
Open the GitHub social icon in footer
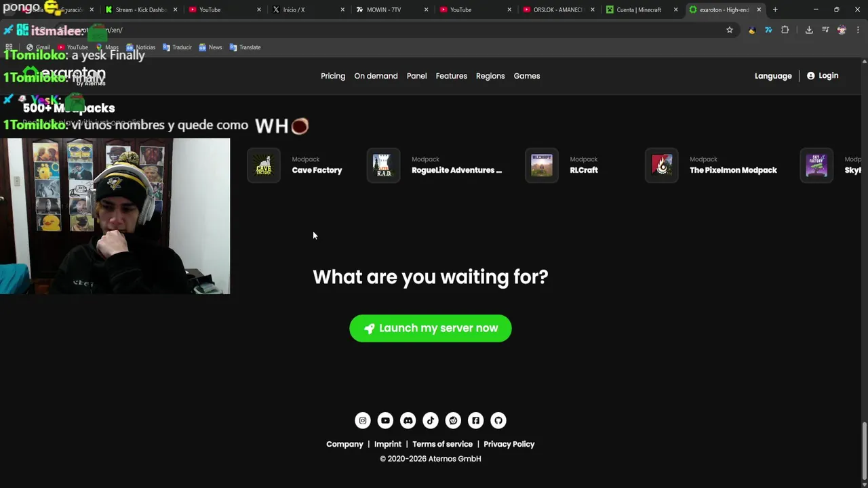coord(498,420)
